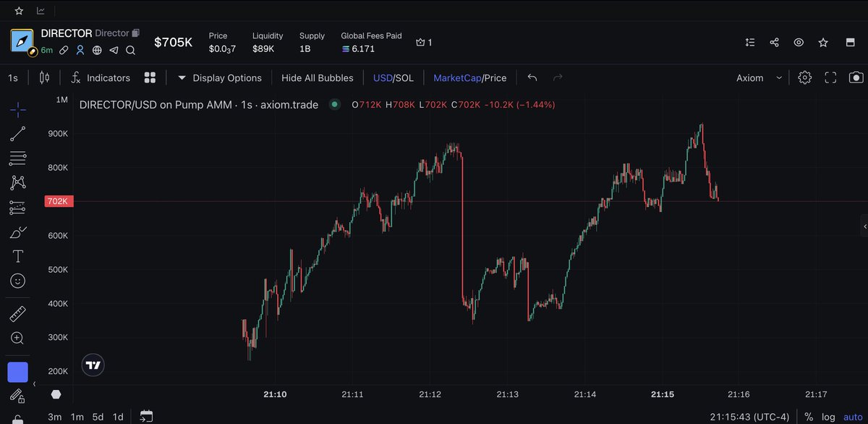
Task: Click the DIRECTOR/USD symbol legend title
Action: [x=198, y=105]
